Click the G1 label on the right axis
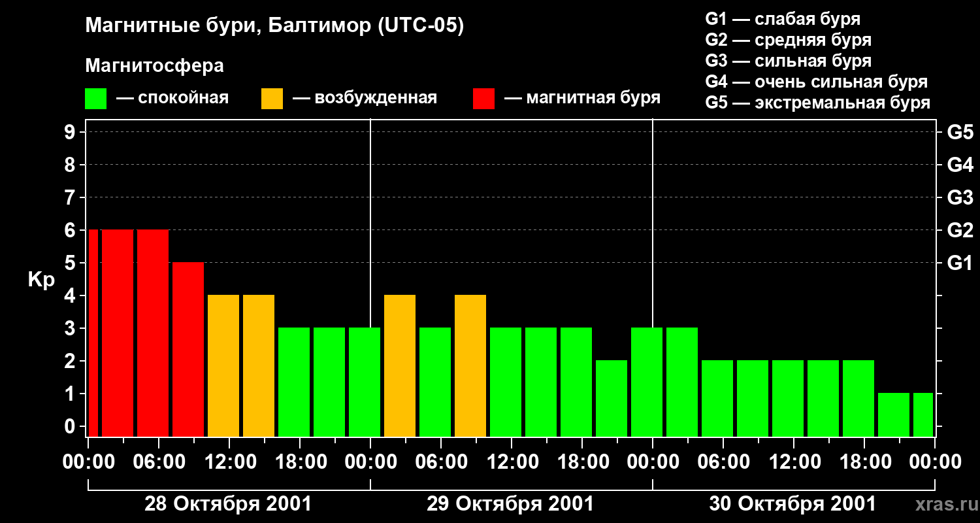Viewport: 980px width, 523px height. (x=960, y=263)
